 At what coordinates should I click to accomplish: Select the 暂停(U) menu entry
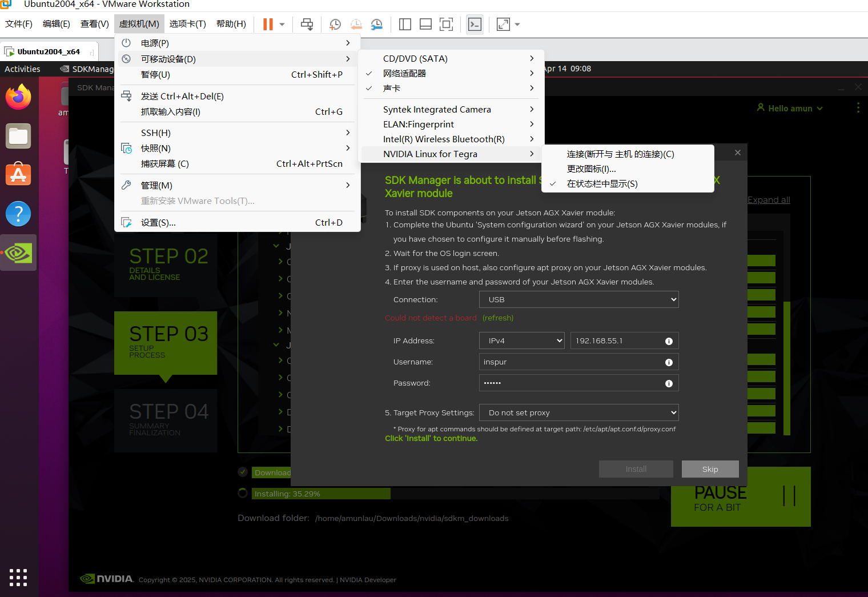pyautogui.click(x=238, y=75)
